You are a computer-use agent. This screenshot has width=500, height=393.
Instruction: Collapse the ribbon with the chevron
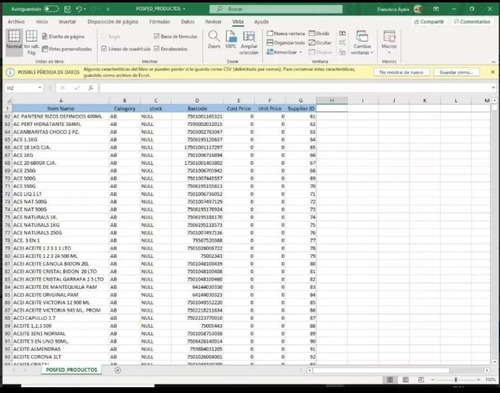click(493, 62)
